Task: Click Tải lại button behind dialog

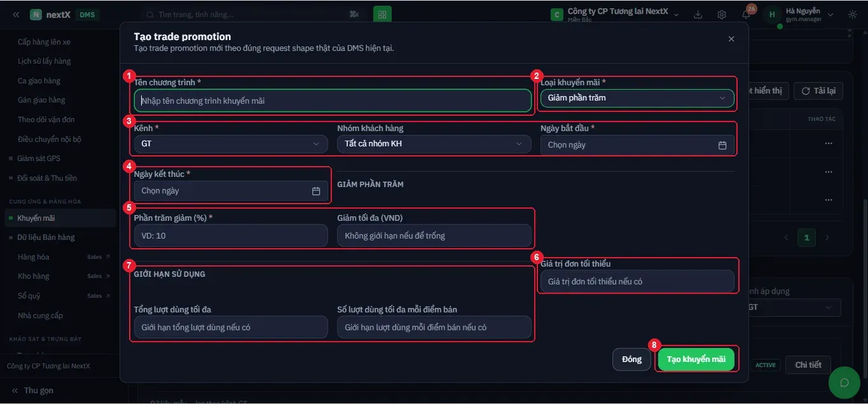Action: (818, 91)
